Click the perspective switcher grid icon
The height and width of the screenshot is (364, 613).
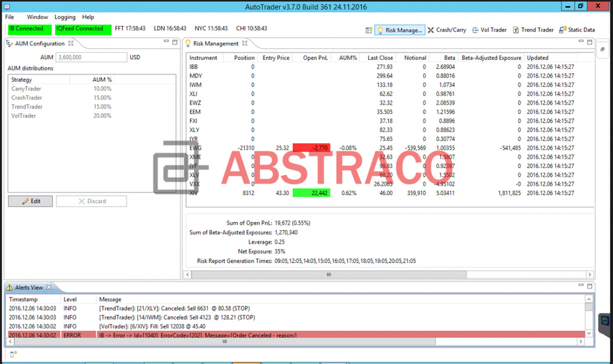click(369, 30)
